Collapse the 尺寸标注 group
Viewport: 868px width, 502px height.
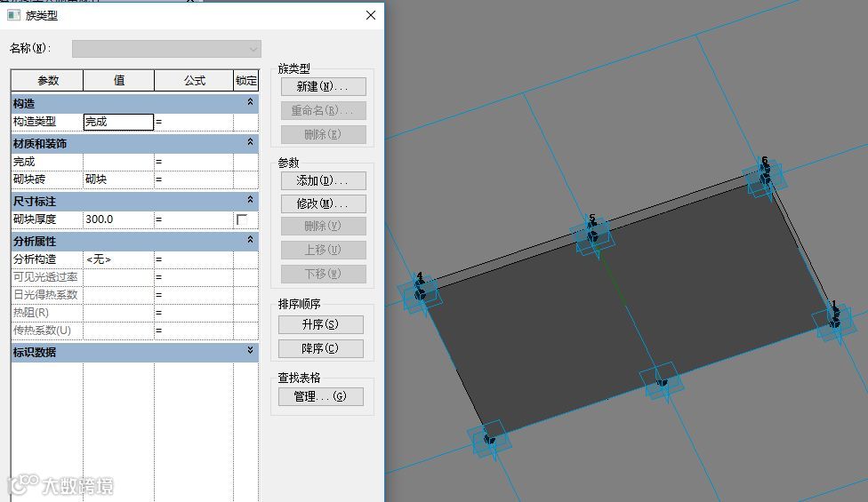click(250, 200)
